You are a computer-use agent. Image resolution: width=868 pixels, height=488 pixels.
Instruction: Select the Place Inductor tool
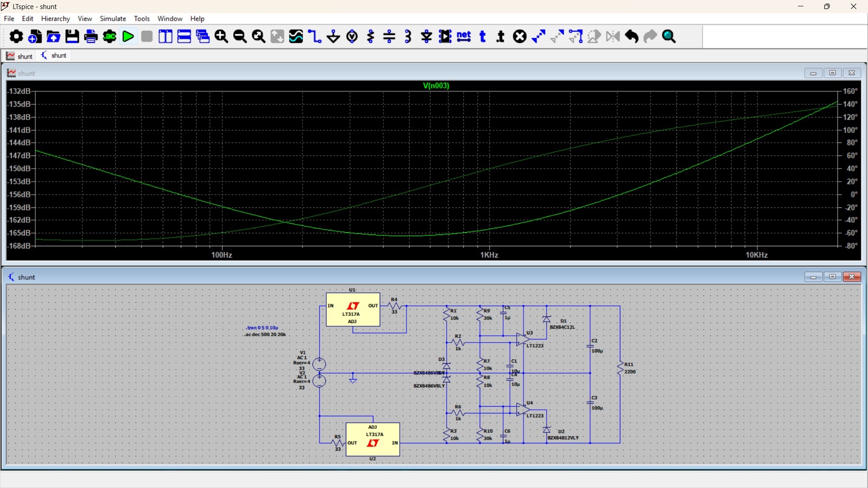(x=408, y=37)
